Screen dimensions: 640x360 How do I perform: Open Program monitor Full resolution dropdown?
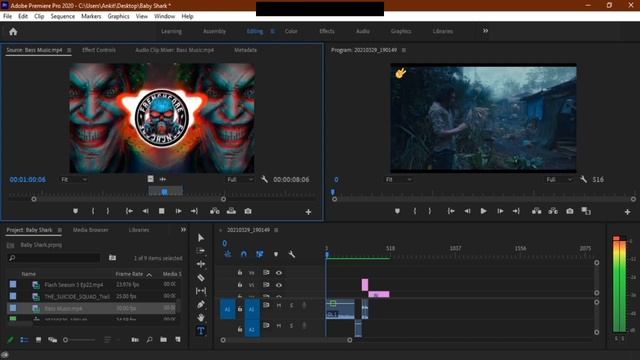pos(559,179)
